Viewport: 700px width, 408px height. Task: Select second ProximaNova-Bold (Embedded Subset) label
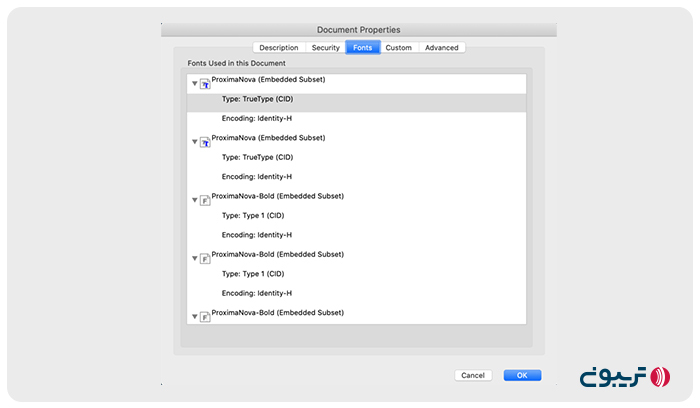click(278, 254)
